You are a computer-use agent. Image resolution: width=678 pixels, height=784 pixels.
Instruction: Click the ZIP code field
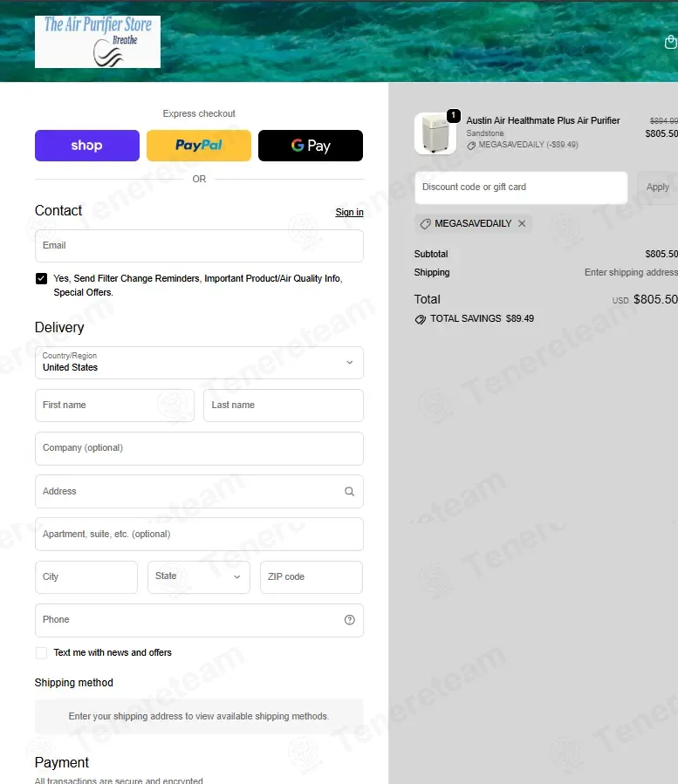pyautogui.click(x=312, y=577)
